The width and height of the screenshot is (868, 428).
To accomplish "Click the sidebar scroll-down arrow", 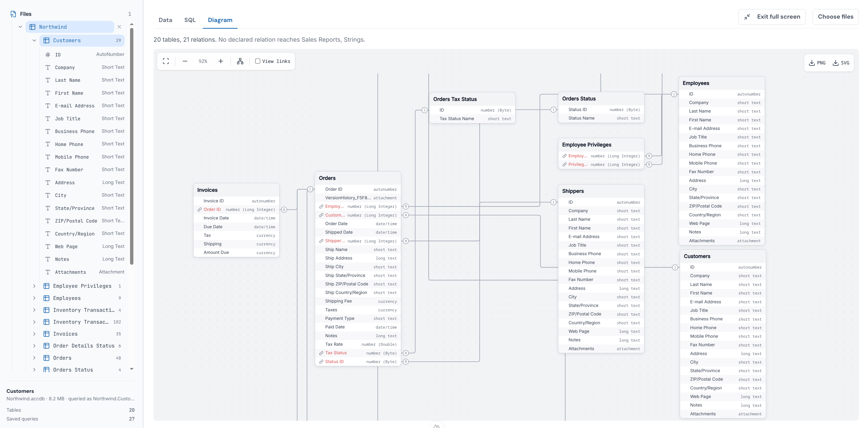I will [132, 369].
